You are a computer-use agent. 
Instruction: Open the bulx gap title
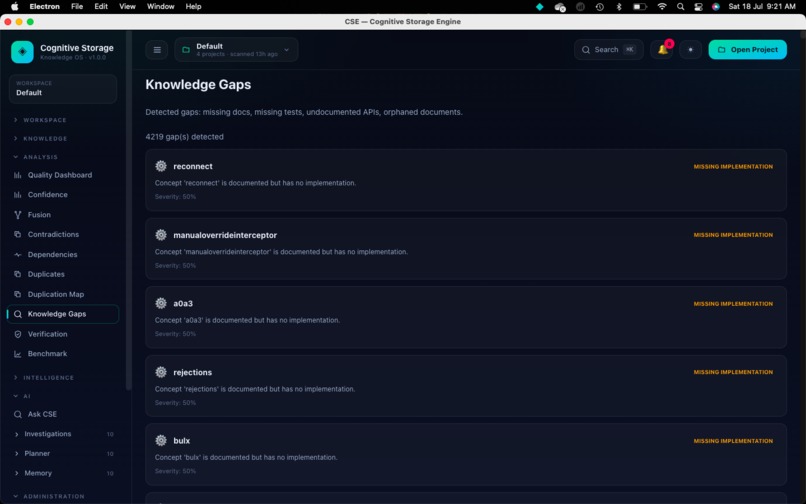[181, 441]
